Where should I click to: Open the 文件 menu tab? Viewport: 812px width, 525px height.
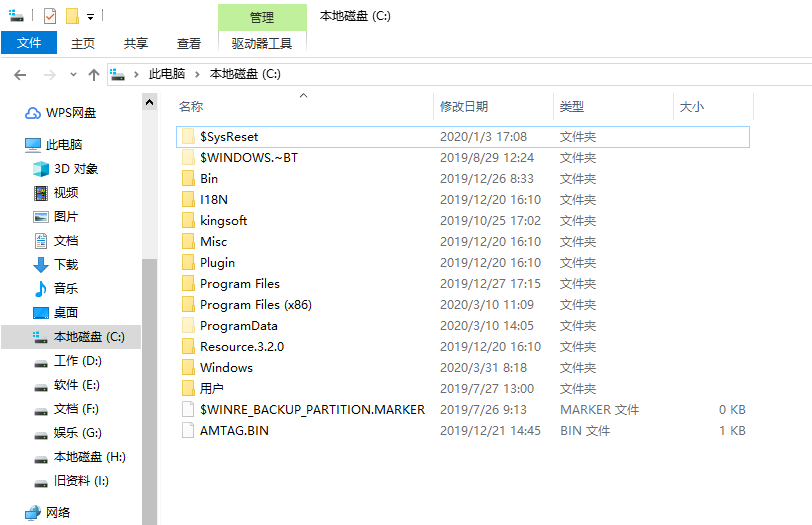[x=29, y=43]
